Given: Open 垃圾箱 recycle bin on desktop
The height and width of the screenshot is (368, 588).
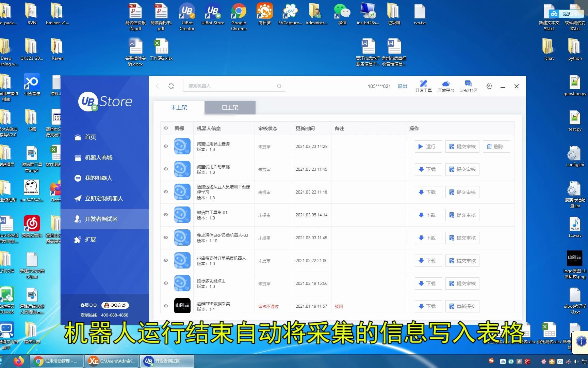Looking at the screenshot, I should click(x=394, y=14).
